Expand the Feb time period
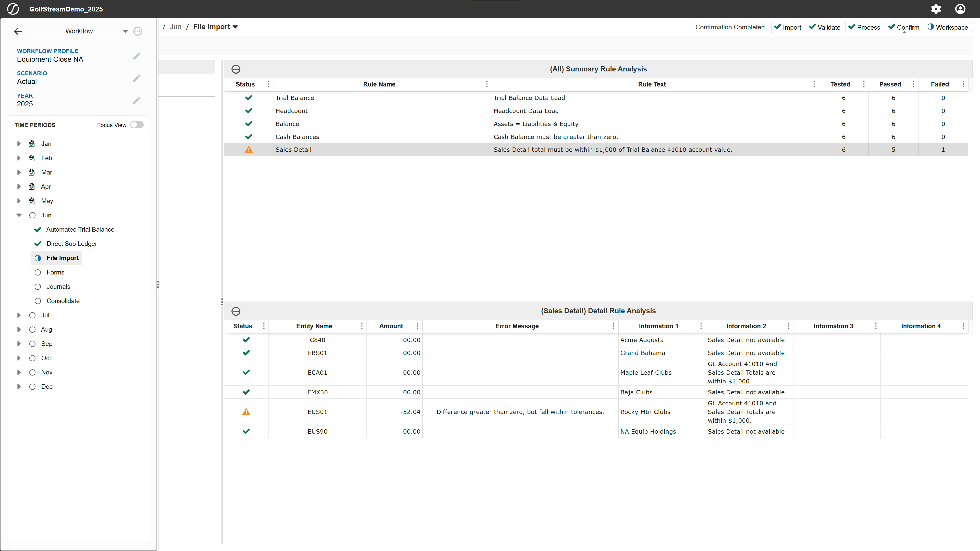Viewport: 980px width, 551px height. 19,158
